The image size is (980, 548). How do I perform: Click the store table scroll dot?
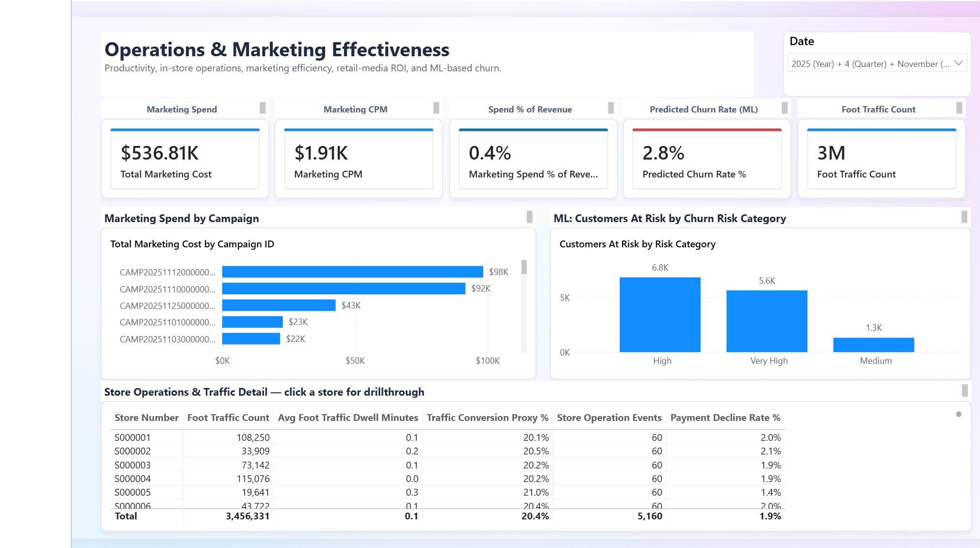(x=959, y=414)
